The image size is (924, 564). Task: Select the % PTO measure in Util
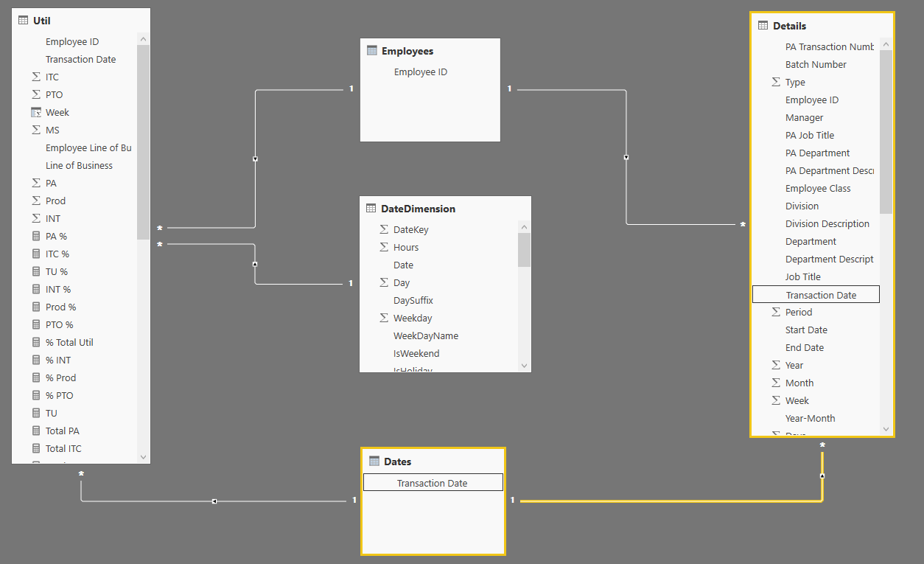(59, 395)
